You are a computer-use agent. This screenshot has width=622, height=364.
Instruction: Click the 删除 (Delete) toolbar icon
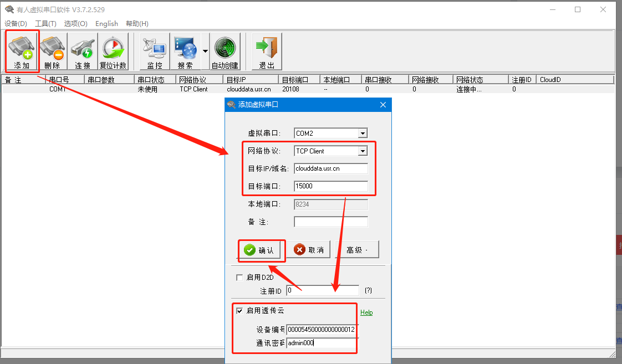tap(52, 51)
